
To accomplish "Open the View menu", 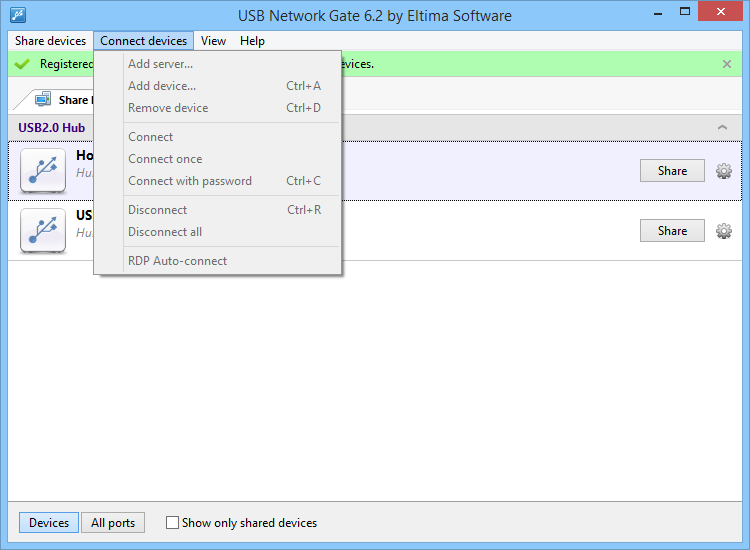I will [213, 41].
